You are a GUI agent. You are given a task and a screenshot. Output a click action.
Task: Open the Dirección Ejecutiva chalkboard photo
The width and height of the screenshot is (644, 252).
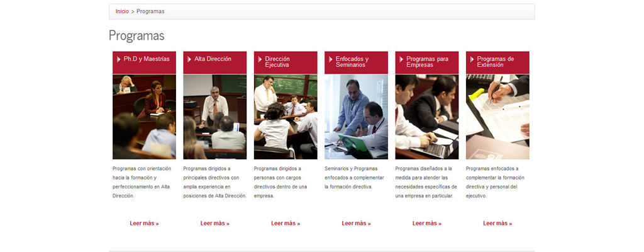286,117
